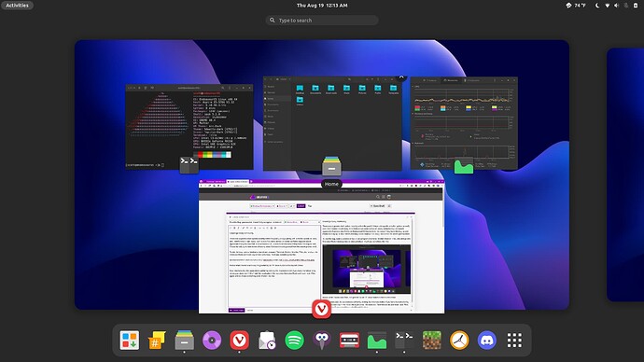This screenshot has width=644, height=362.
Task: Open Vivaldi browser from the dock
Action: click(240, 341)
